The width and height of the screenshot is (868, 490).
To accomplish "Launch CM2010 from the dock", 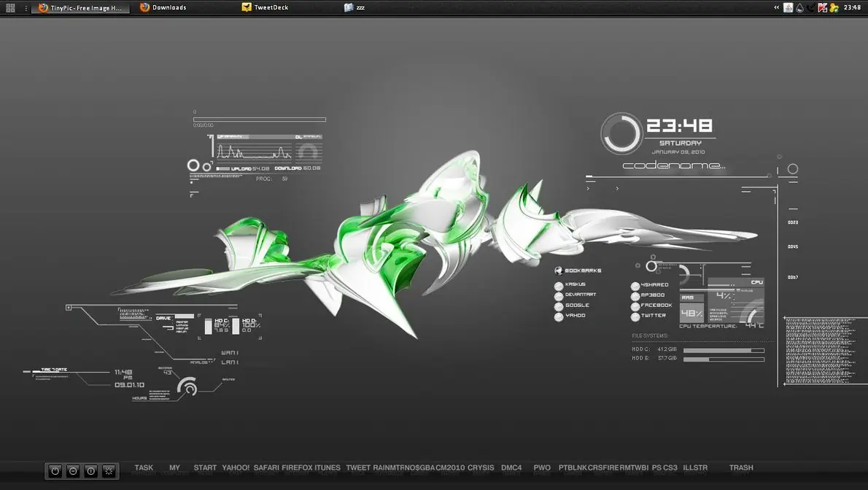I will (450, 468).
